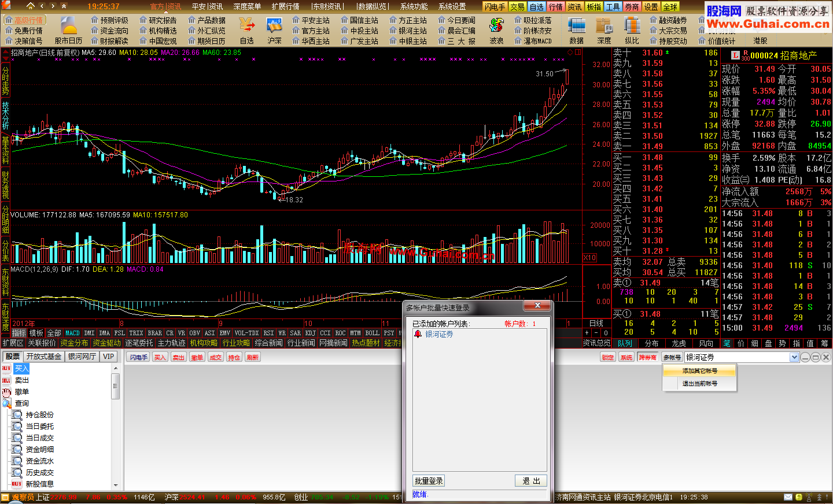Select 添加其它帐号 menu entry

pos(699,370)
